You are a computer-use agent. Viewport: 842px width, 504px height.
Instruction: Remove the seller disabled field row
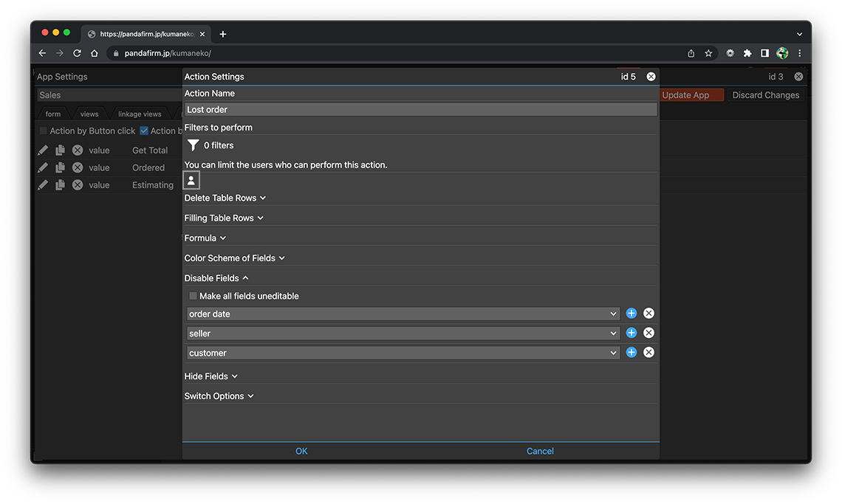[x=648, y=333]
